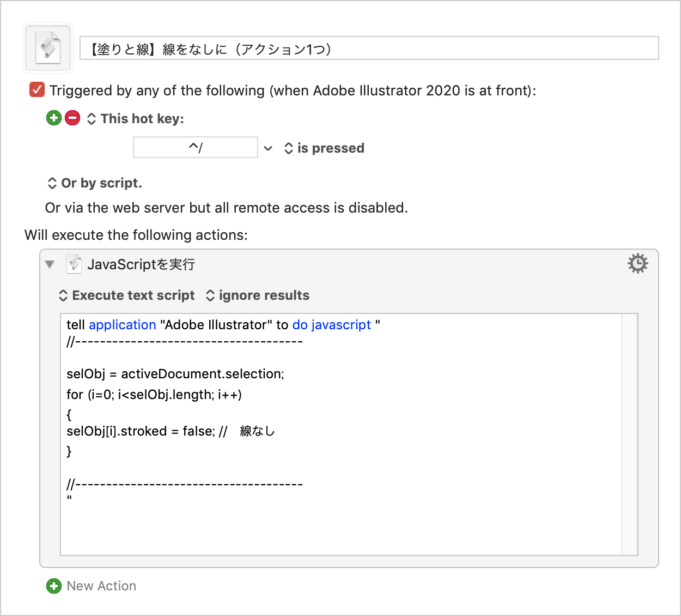Add a new trigger with green plus
Viewport: 681px width, 616px height.
tap(54, 118)
